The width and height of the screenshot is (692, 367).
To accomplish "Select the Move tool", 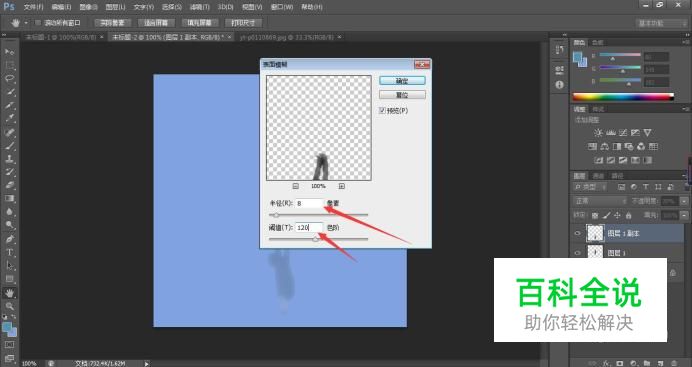I will 9,52.
